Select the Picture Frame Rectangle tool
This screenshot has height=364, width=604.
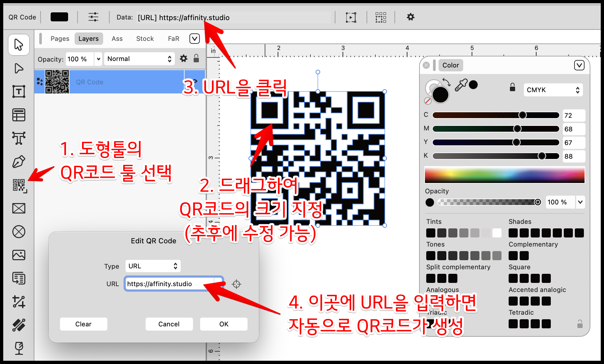pos(19,208)
